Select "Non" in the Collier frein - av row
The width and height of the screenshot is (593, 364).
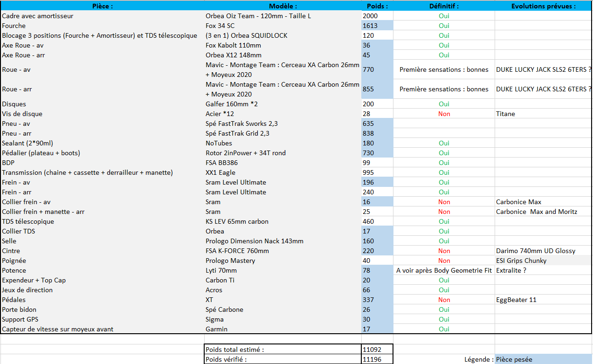[x=444, y=202]
